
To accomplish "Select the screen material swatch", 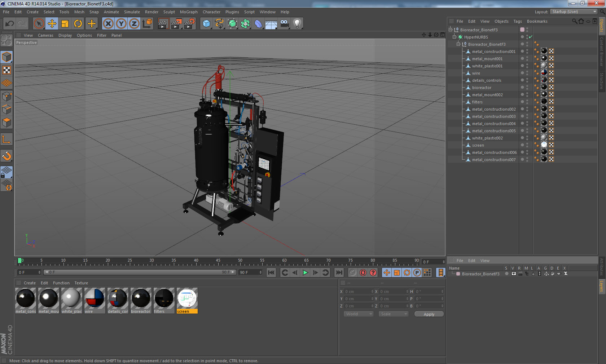I will [x=187, y=298].
